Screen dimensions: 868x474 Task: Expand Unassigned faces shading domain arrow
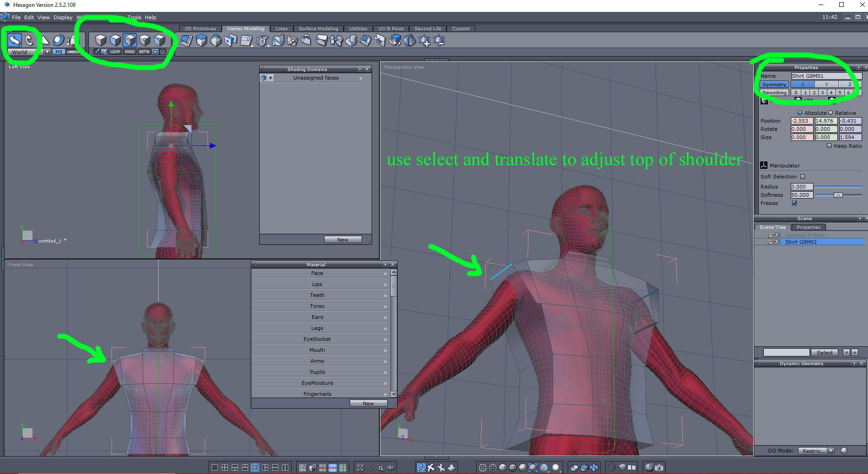[x=361, y=78]
